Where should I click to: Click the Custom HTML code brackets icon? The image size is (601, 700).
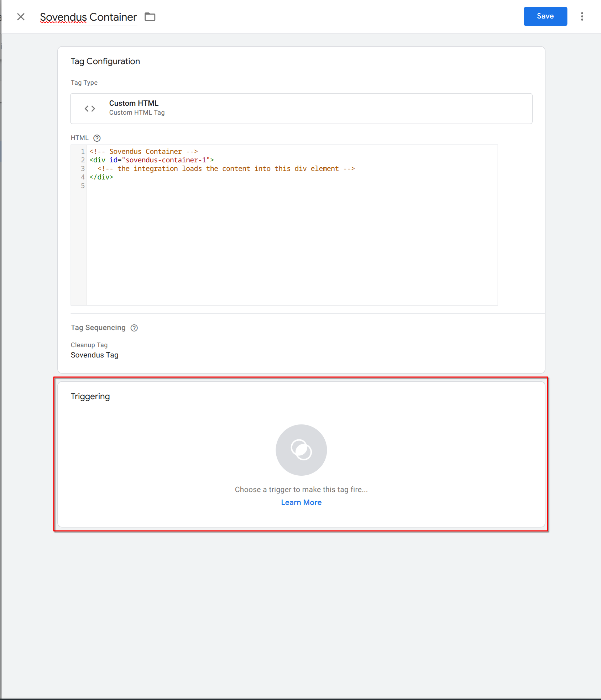pos(90,109)
